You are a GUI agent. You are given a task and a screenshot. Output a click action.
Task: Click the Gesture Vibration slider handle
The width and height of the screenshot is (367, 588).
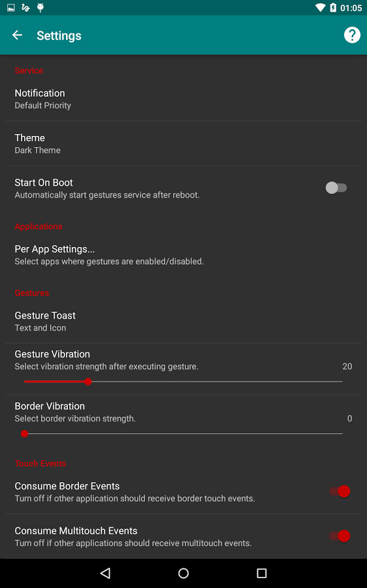[x=88, y=382]
